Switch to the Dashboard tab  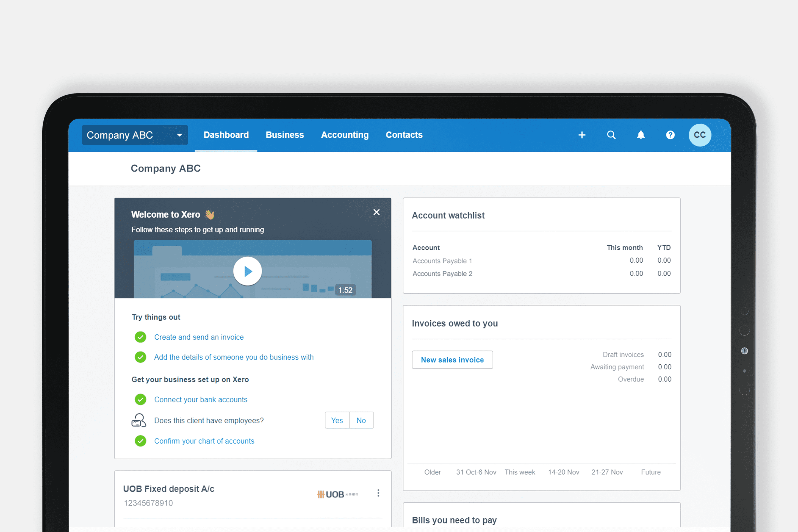(226, 135)
